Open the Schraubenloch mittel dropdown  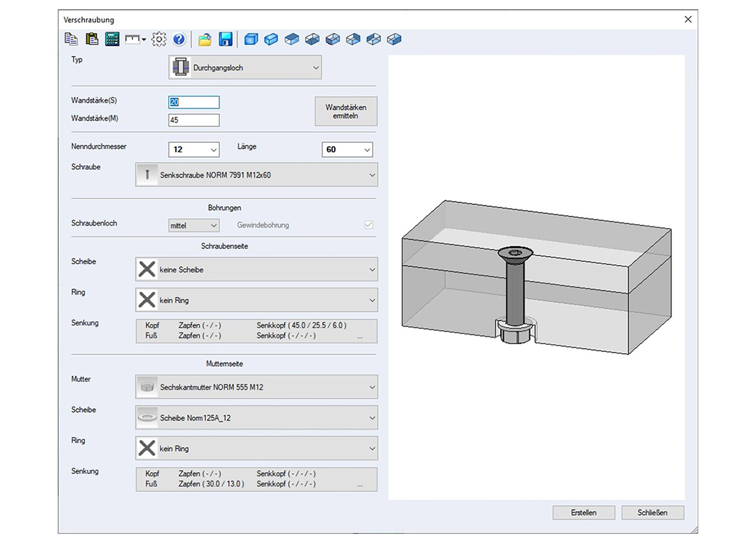(x=194, y=225)
